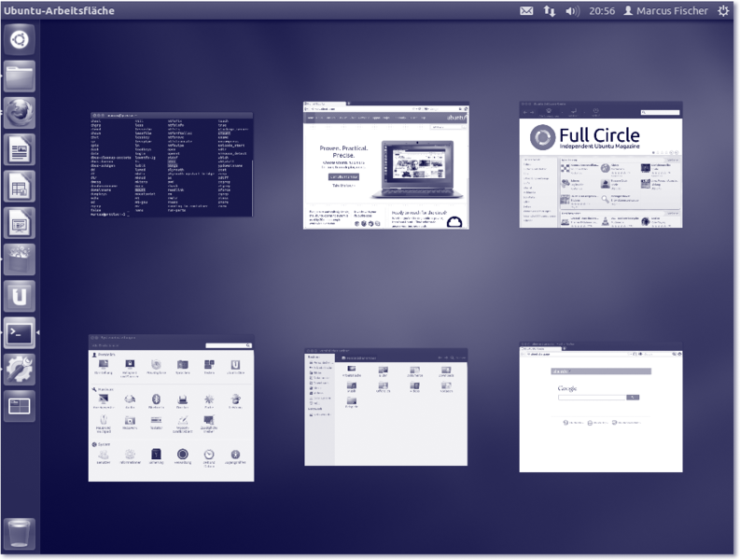Viewport: 740px width, 560px height.
Task: Launch LibreOffice Writer from the launcher
Action: tap(20, 148)
